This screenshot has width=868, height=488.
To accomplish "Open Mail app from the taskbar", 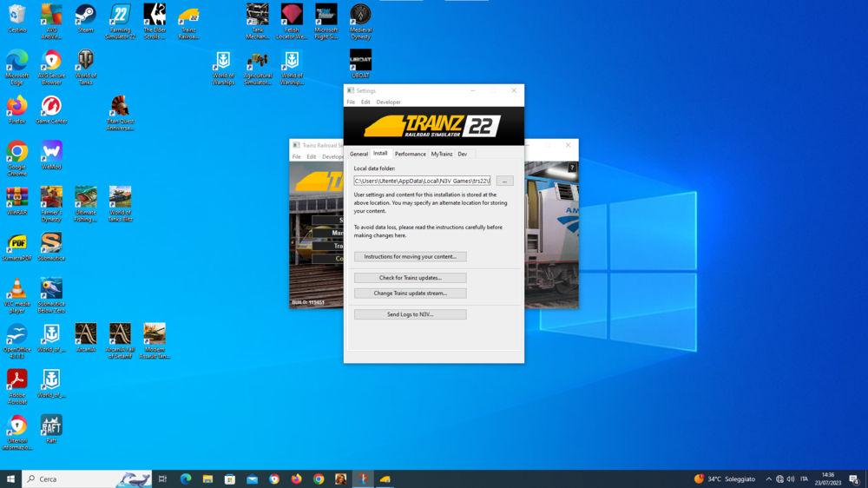I will click(x=252, y=478).
